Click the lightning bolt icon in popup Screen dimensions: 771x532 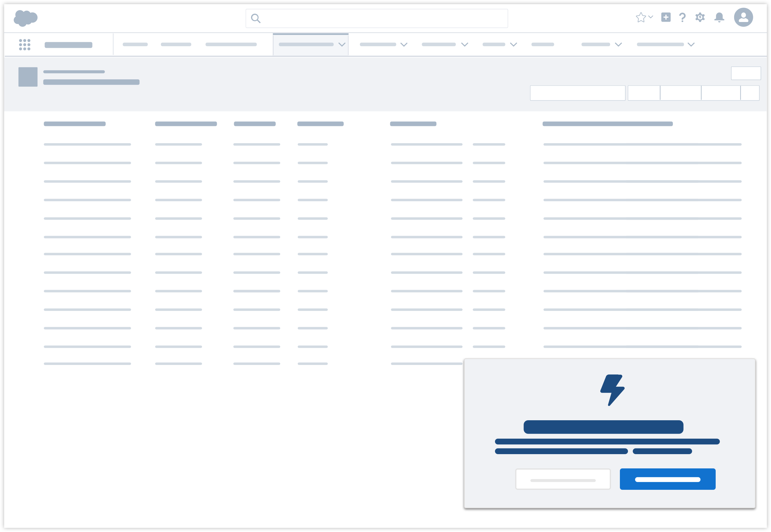[x=612, y=390]
